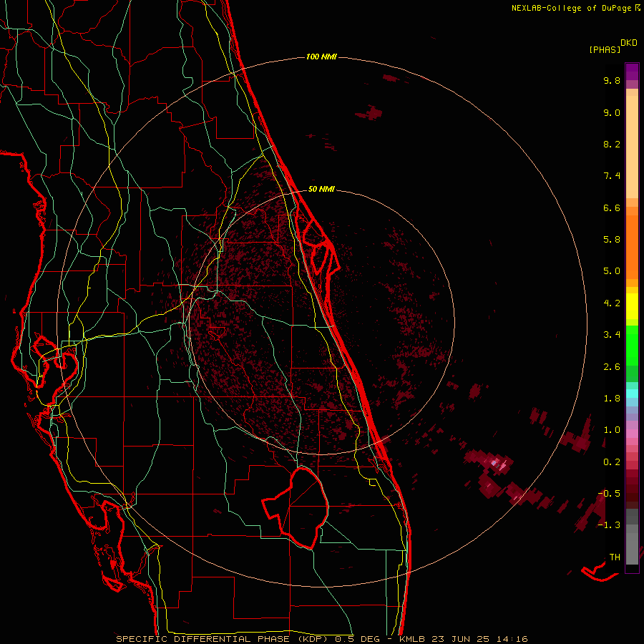
Task: Click the 8.2 legend value
Action: [612, 145]
